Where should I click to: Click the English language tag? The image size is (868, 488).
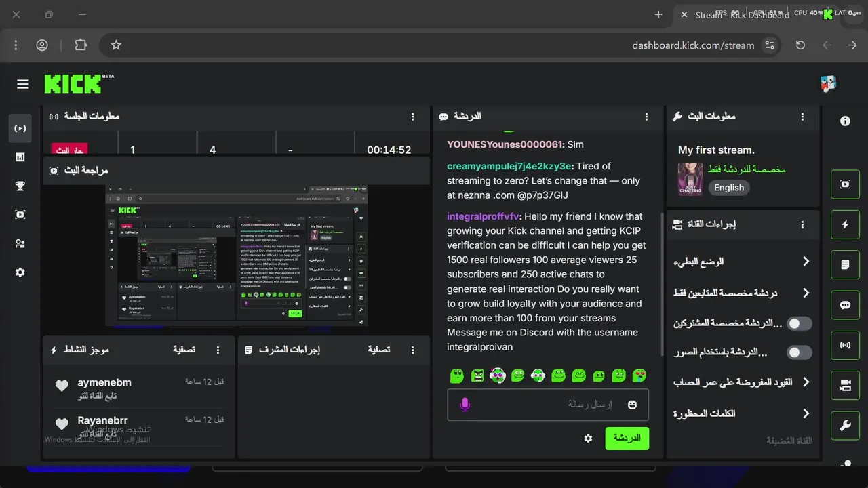[729, 188]
